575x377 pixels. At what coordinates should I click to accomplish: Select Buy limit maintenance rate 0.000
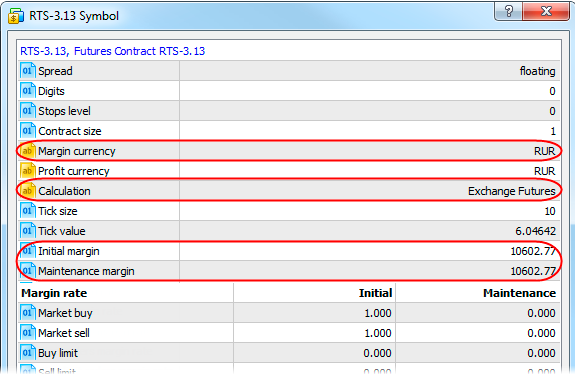click(x=542, y=353)
